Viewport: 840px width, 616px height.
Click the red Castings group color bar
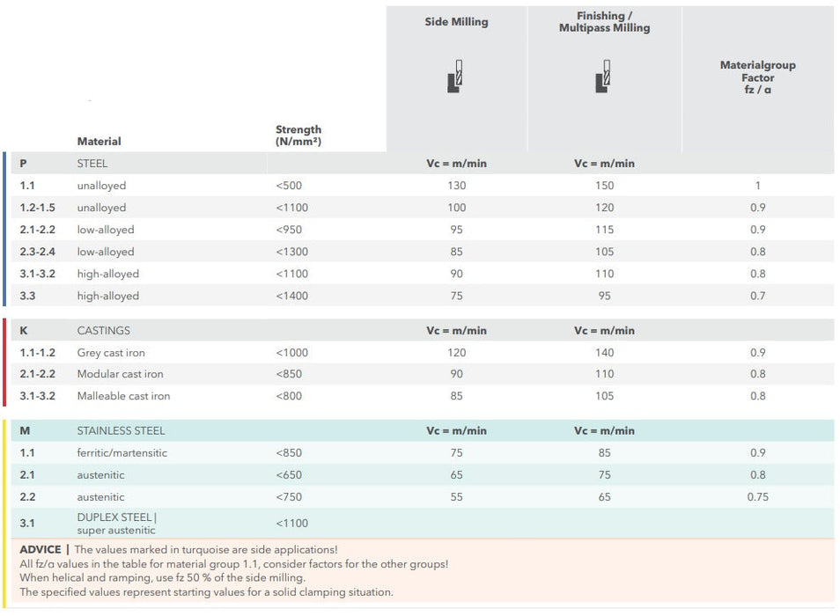click(4, 363)
